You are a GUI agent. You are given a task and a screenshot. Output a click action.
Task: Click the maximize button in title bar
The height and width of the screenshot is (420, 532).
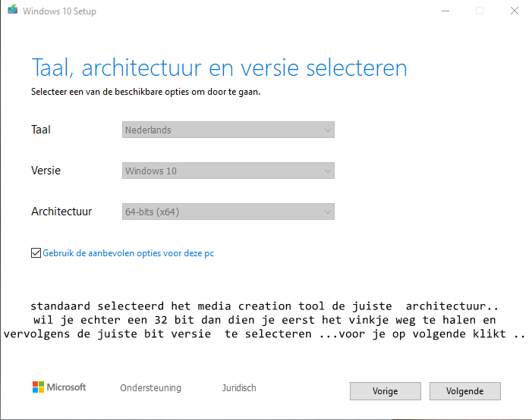(480, 11)
